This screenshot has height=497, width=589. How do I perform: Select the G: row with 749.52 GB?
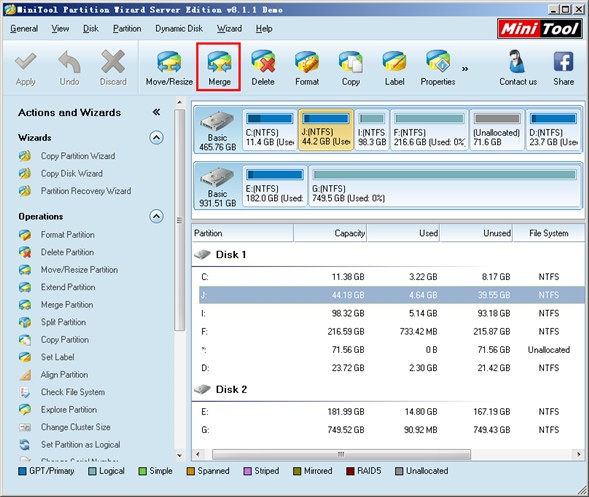click(x=391, y=430)
